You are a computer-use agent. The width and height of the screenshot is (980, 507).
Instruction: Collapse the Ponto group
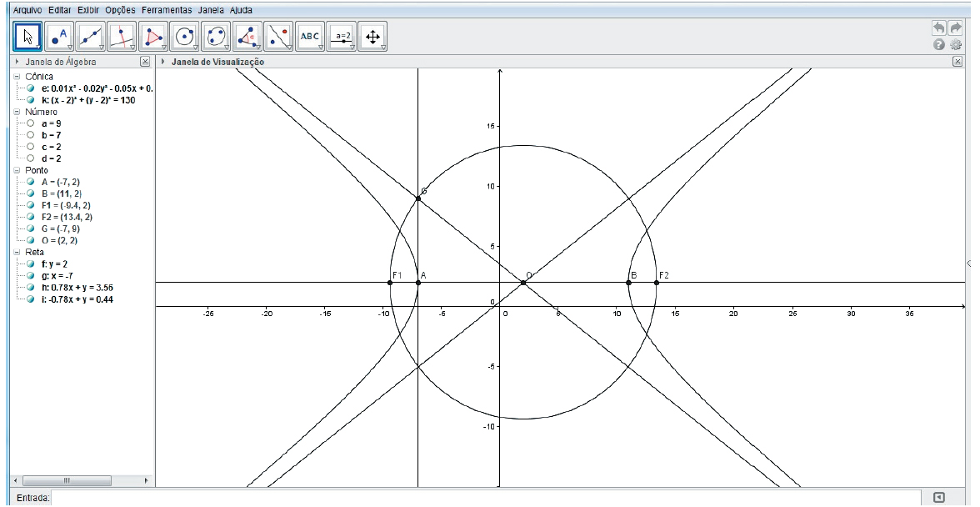pos(17,170)
